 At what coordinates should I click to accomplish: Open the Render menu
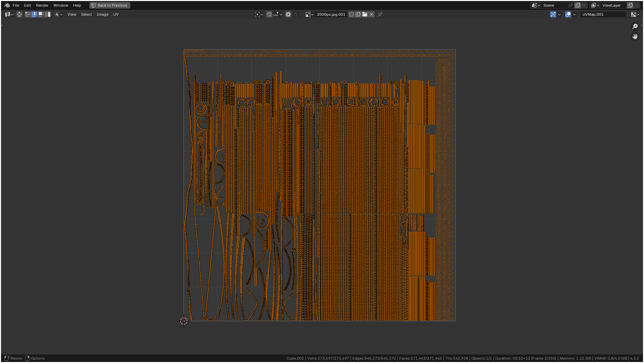(x=42, y=5)
